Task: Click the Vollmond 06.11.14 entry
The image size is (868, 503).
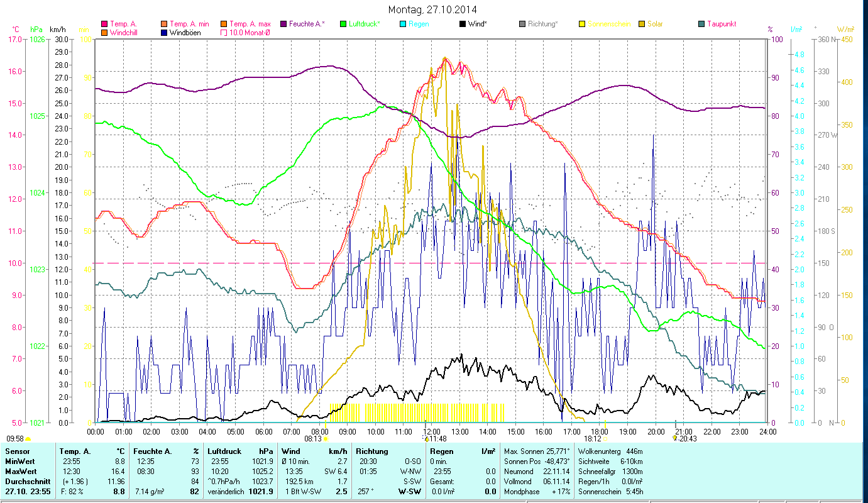Action: pos(536,481)
